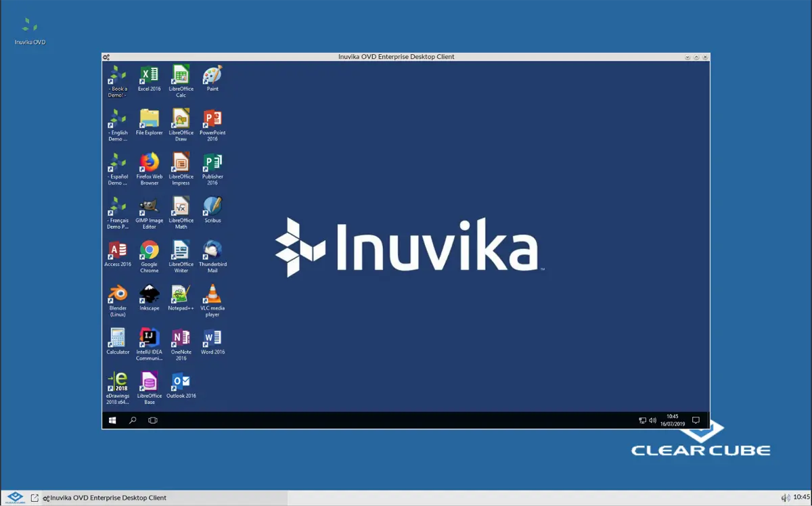Launch LibreOffice Base
This screenshot has height=506, width=812.
pyautogui.click(x=149, y=389)
